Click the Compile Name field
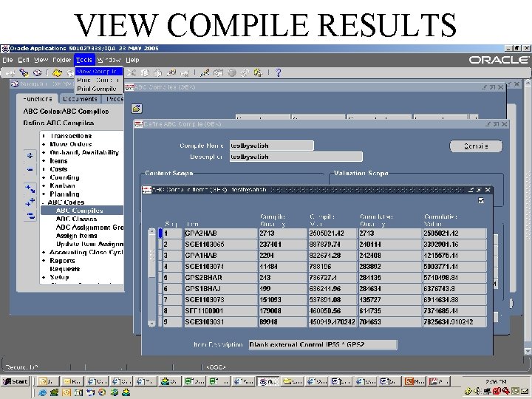 pyautogui.click(x=272, y=146)
